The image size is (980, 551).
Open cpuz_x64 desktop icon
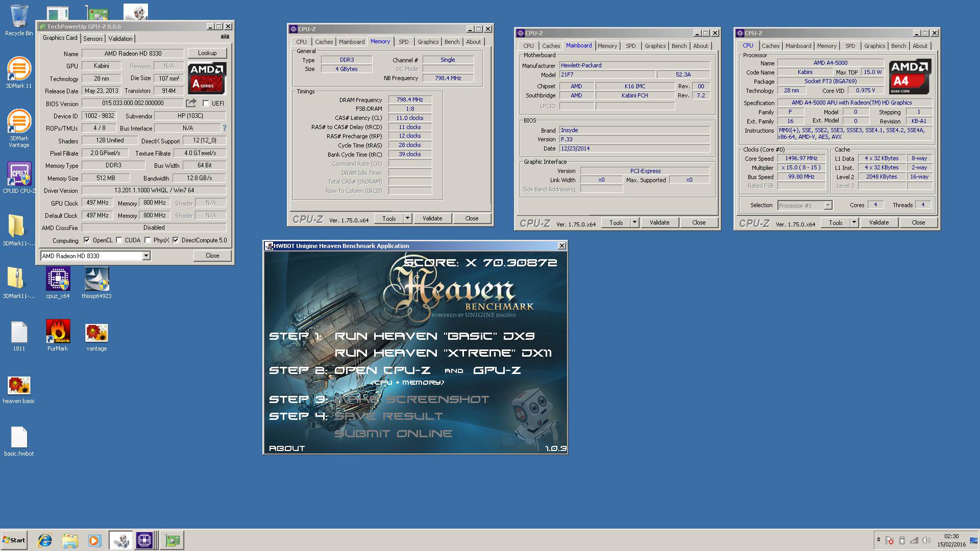[58, 283]
